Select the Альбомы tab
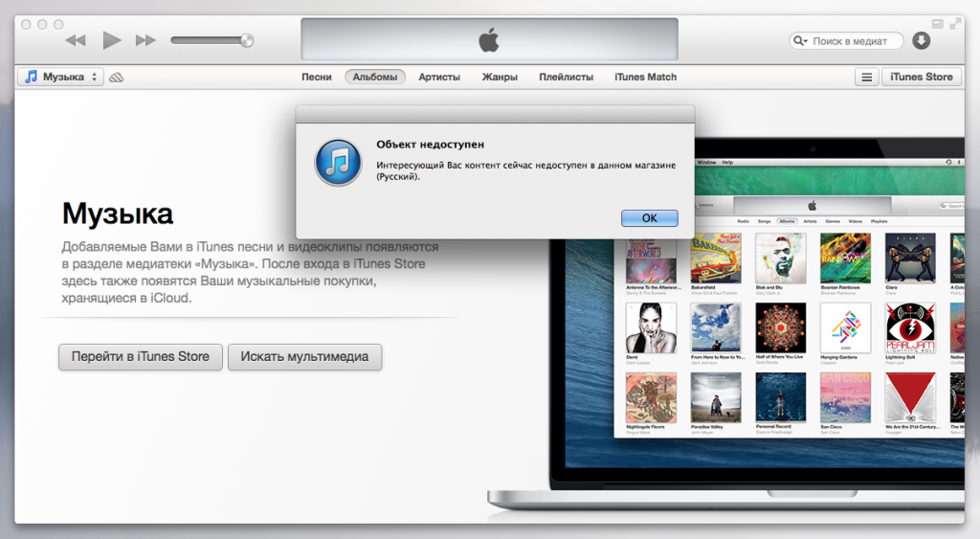 point(375,77)
